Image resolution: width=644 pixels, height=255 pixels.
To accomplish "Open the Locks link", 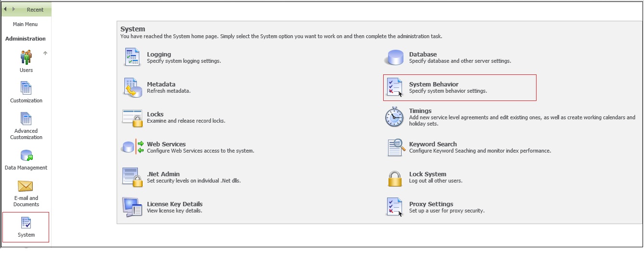I will point(155,114).
